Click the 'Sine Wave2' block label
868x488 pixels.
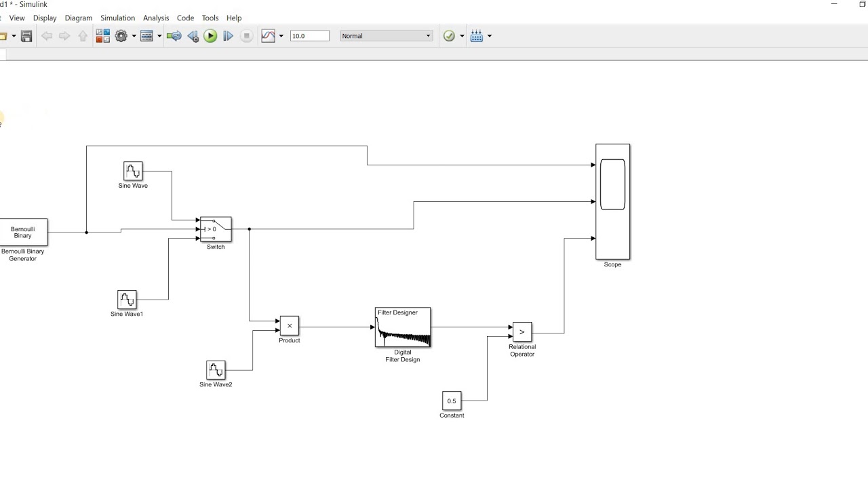click(216, 385)
